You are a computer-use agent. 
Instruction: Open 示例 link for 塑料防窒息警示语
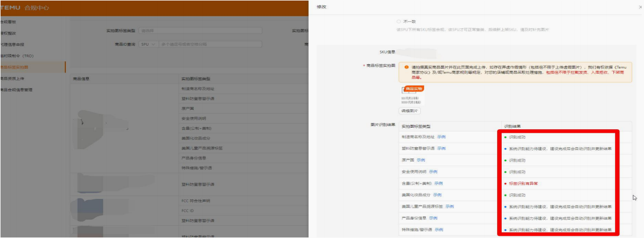coord(441,148)
